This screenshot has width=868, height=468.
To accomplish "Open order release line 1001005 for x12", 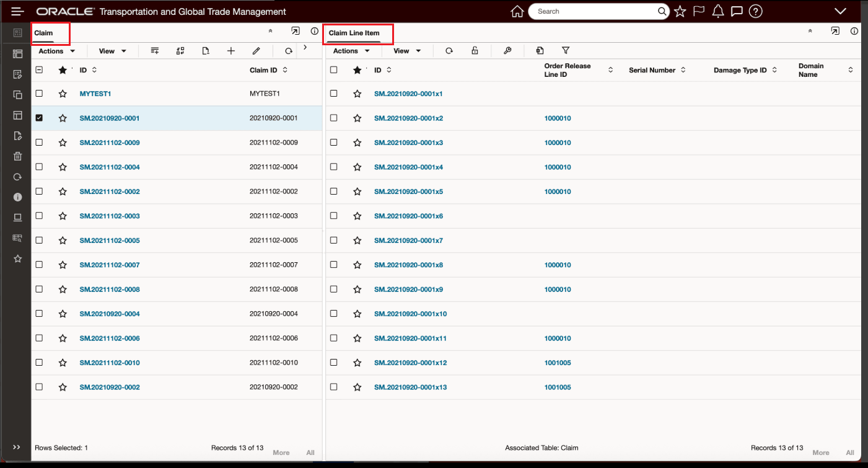I will click(x=558, y=363).
